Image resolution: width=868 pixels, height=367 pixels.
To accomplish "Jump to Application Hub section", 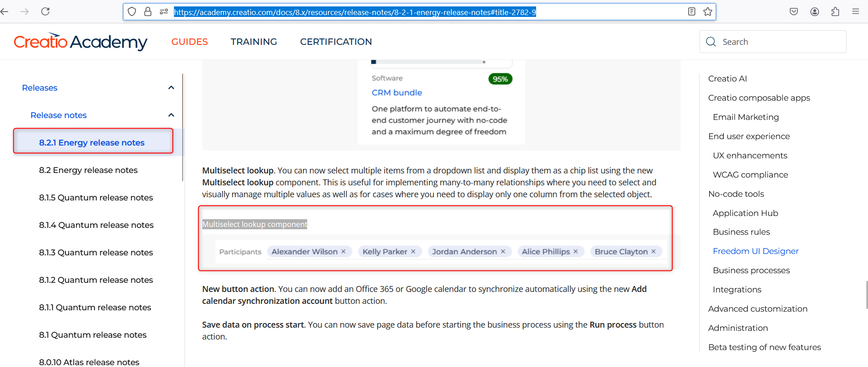I will pos(745,213).
